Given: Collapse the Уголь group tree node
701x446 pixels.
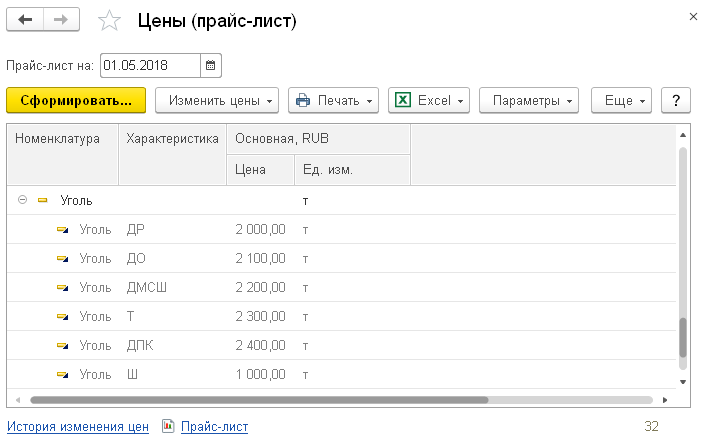Looking at the screenshot, I should click(x=22, y=201).
